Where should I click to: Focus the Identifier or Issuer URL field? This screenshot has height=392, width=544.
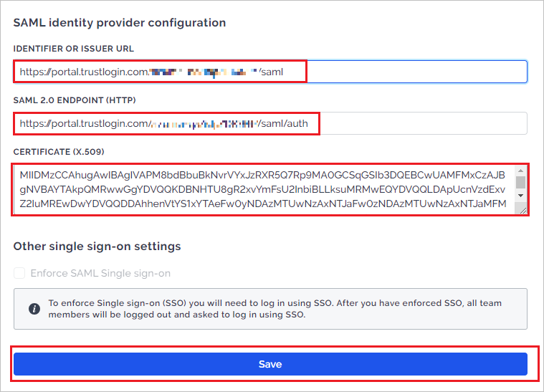[270, 72]
